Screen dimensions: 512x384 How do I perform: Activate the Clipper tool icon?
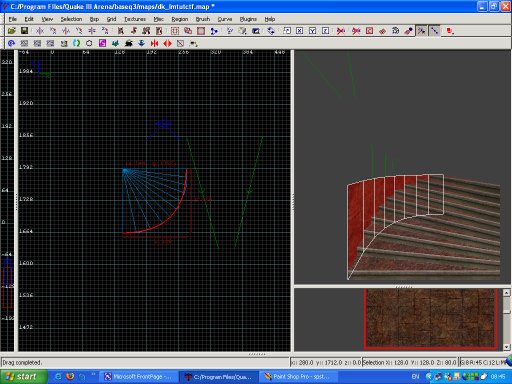click(214, 31)
